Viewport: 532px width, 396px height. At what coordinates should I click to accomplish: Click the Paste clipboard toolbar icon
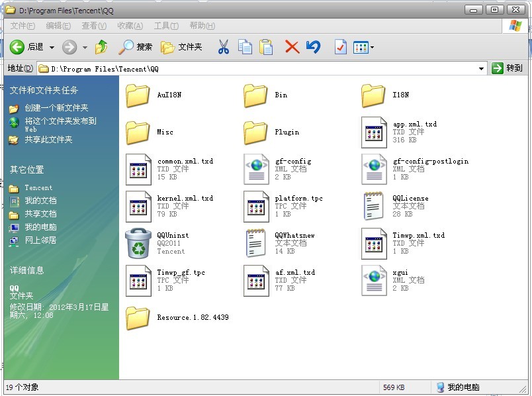266,47
